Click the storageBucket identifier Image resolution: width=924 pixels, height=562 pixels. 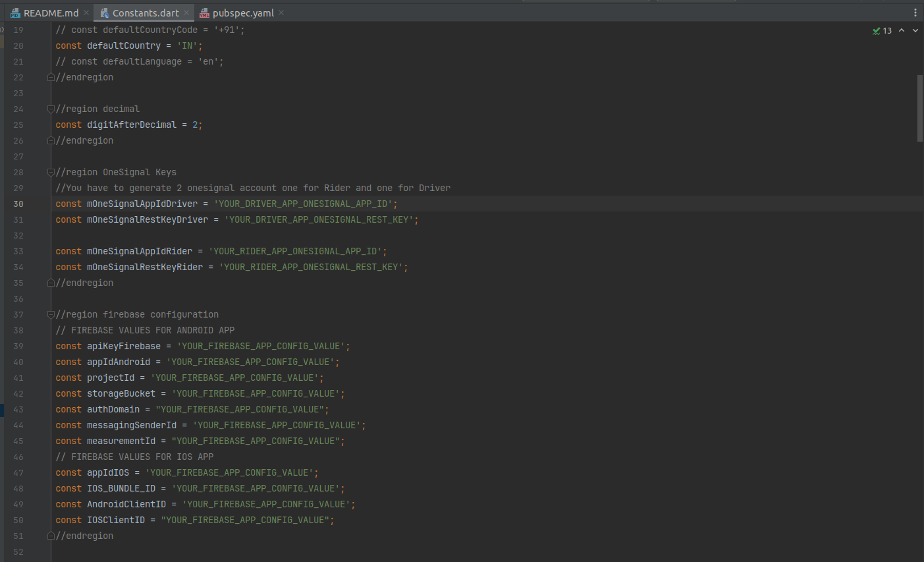click(121, 393)
